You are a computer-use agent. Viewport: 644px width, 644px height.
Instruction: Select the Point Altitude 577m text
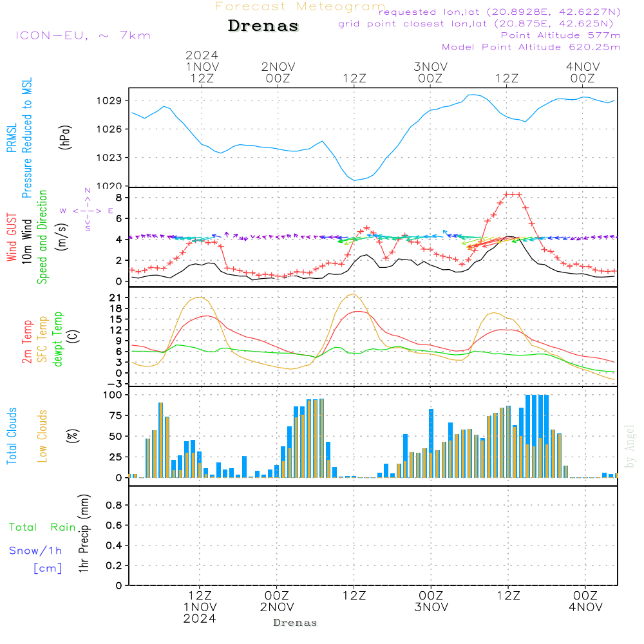tap(560, 35)
